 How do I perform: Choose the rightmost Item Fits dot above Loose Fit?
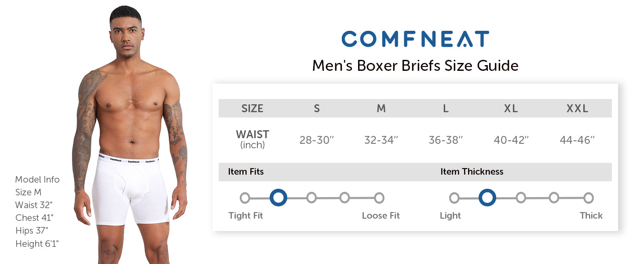click(379, 198)
